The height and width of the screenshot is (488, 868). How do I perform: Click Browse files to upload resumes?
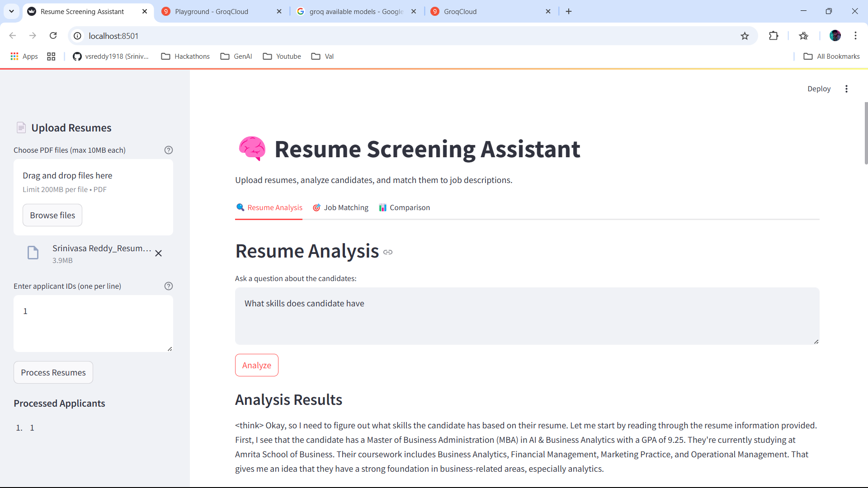(x=52, y=216)
